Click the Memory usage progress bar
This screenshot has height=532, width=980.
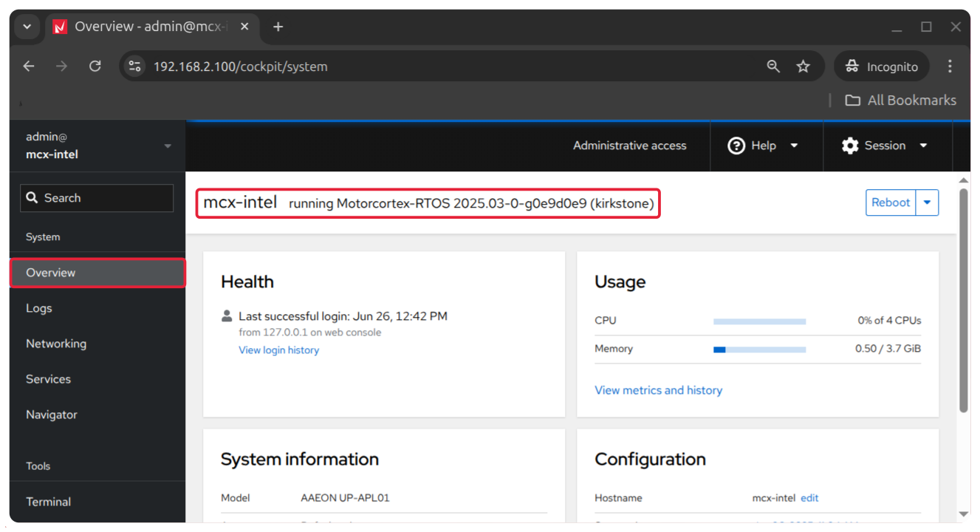tap(759, 349)
